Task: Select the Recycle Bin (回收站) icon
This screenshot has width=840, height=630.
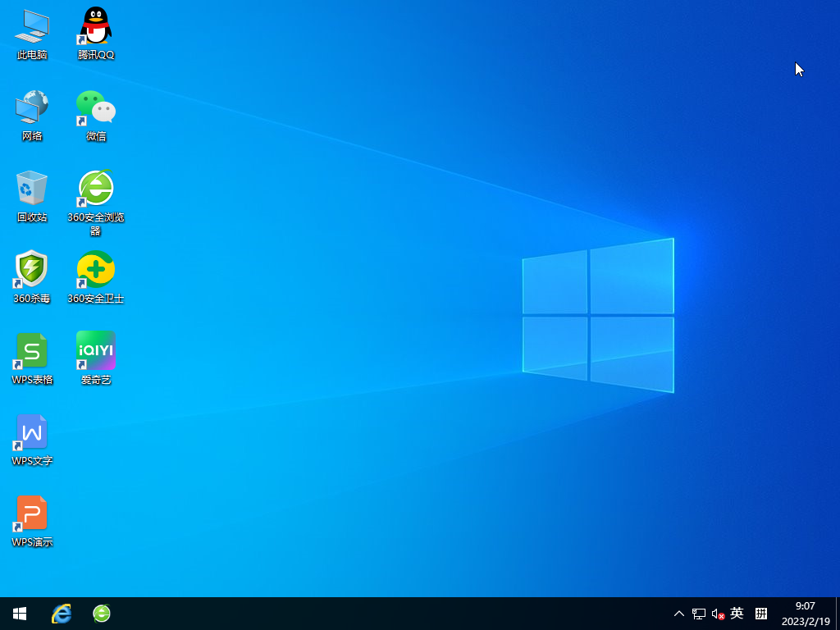Action: click(x=32, y=189)
